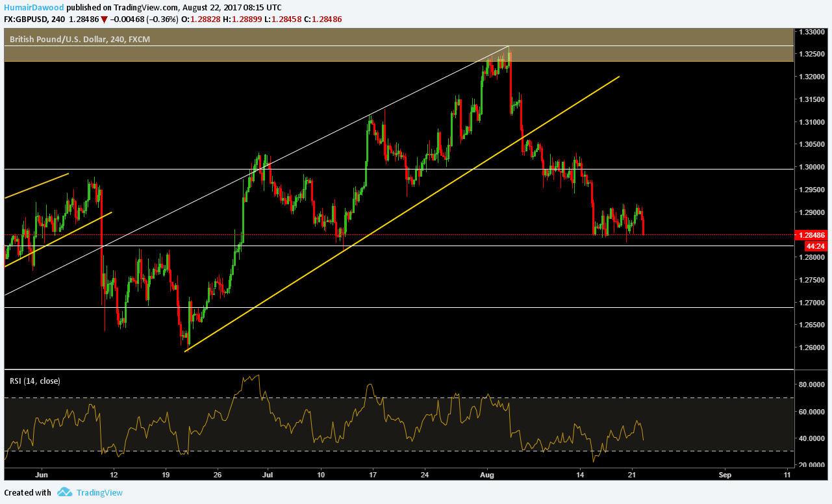
Task: Click the 1.29000 price axis label
Action: tap(812, 212)
